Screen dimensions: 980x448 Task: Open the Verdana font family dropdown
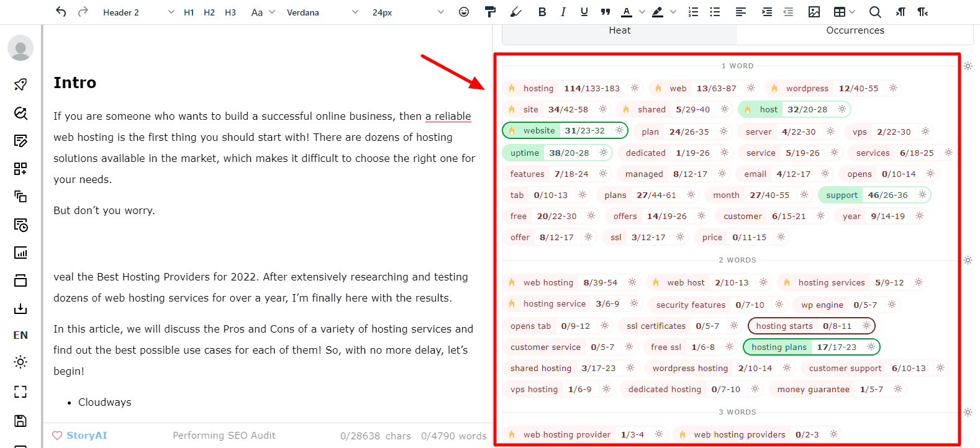[x=322, y=12]
